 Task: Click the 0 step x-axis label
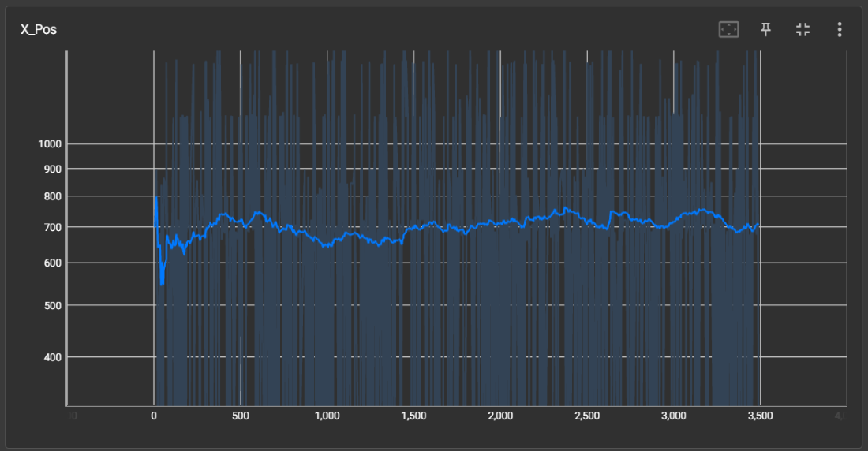[x=153, y=416]
